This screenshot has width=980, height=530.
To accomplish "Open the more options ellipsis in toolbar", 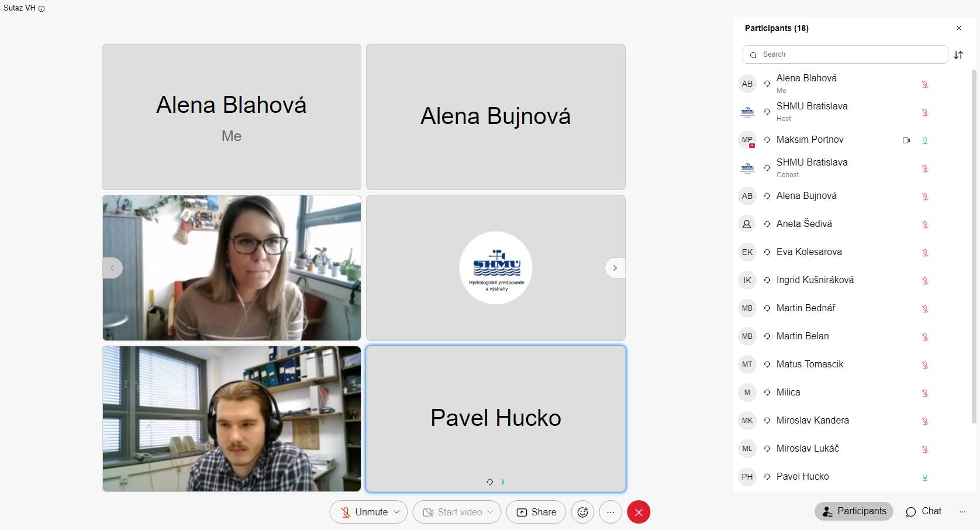I will [x=610, y=512].
